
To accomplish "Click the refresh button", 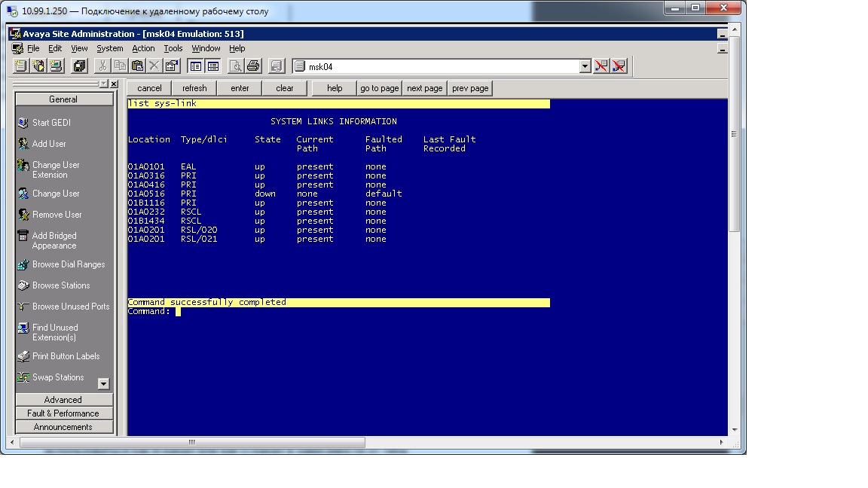I will coord(194,88).
